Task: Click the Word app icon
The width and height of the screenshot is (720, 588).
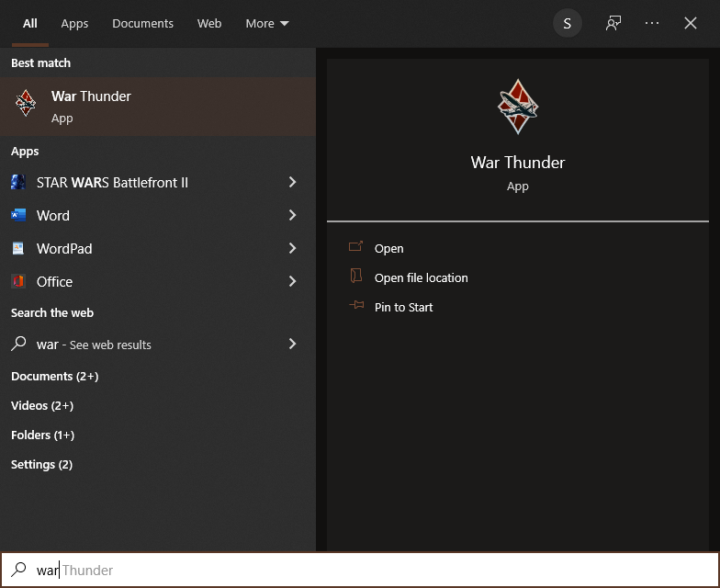Action: pyautogui.click(x=18, y=215)
